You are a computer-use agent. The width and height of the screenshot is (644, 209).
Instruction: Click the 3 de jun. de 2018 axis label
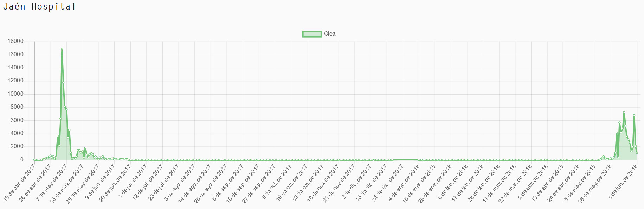pos(623,182)
